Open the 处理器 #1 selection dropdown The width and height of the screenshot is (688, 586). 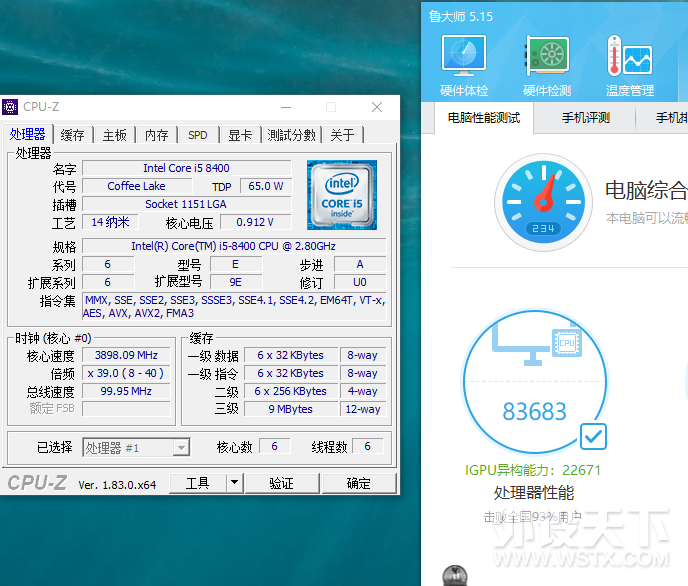tap(136, 447)
